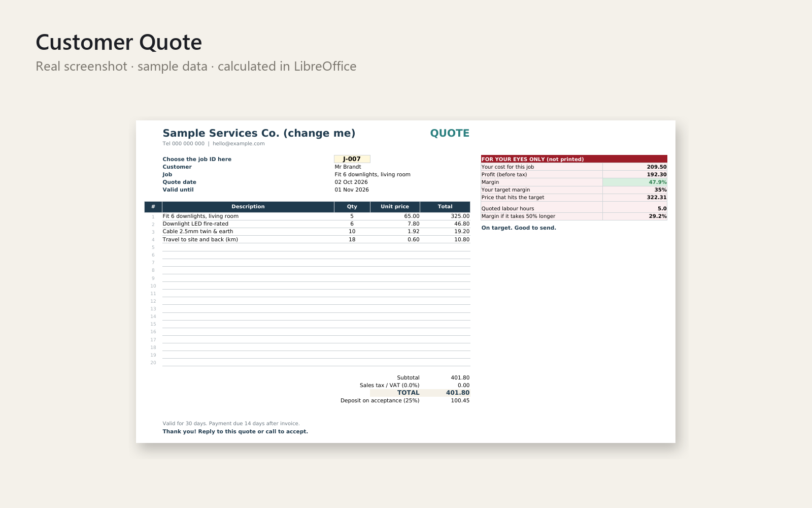The width and height of the screenshot is (812, 508).
Task: Select line item "Cable 2.5mm twin & earth"
Action: click(198, 231)
